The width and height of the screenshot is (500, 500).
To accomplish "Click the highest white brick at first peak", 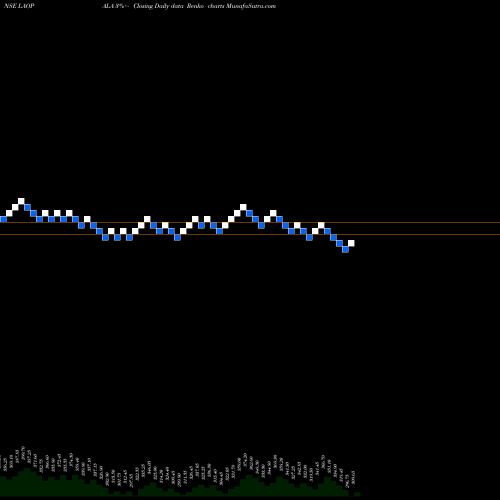I will coord(21,201).
